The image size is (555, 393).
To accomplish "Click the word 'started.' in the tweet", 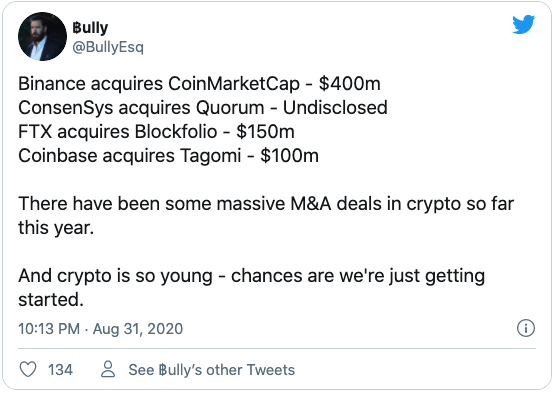I will pyautogui.click(x=51, y=300).
